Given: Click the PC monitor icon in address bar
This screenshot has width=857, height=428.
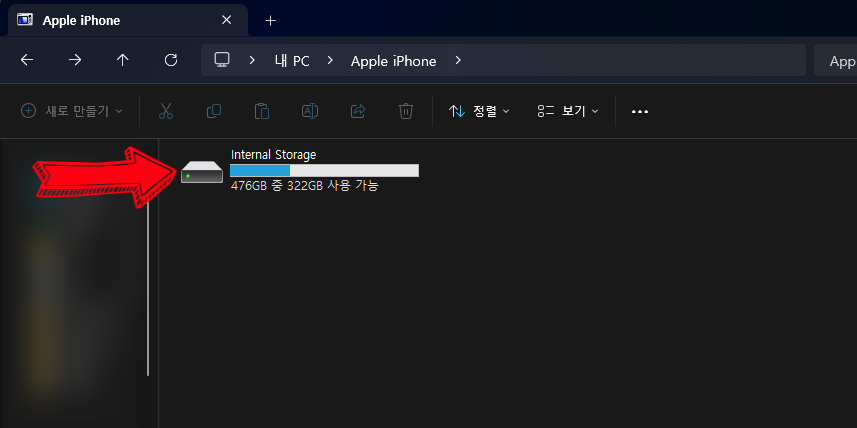Looking at the screenshot, I should coord(222,60).
